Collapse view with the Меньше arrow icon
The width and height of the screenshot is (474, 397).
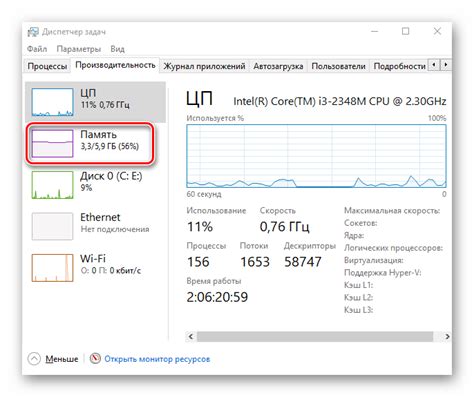pos(34,359)
